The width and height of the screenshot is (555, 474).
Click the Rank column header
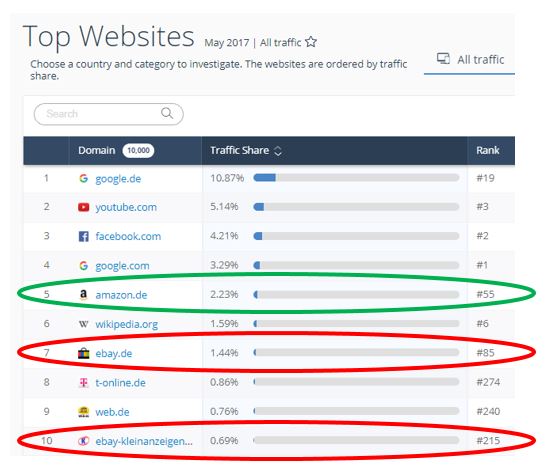coord(487,150)
